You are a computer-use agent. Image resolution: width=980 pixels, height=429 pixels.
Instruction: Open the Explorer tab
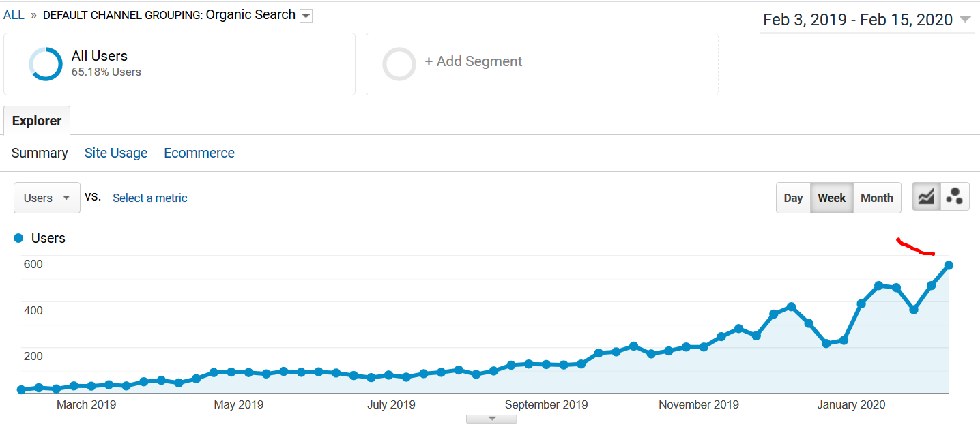pos(37,121)
